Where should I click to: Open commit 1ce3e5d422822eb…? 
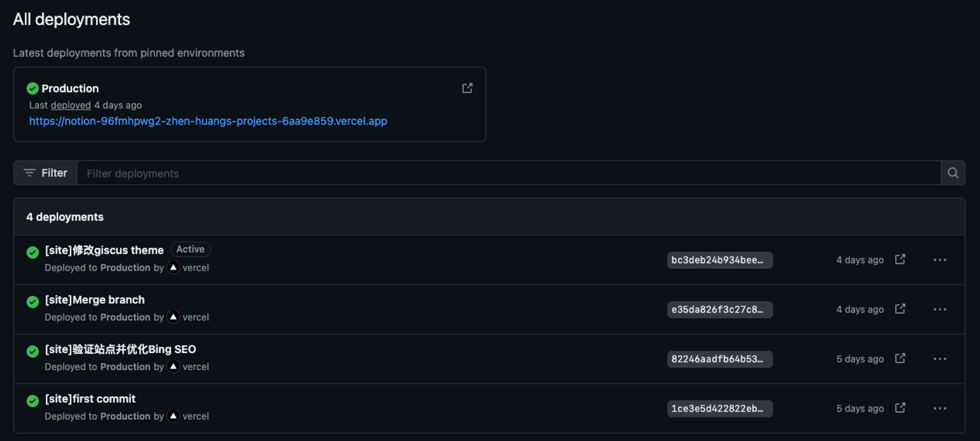click(720, 409)
